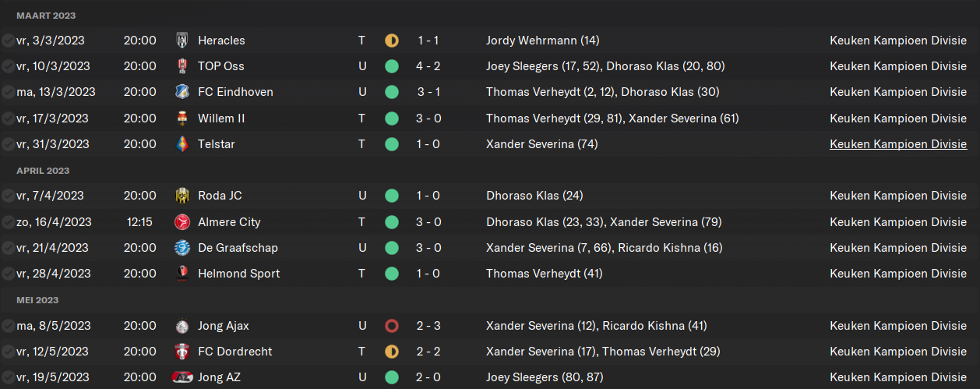Click the De Graafschap club crest
This screenshot has height=389, width=980.
click(x=182, y=248)
